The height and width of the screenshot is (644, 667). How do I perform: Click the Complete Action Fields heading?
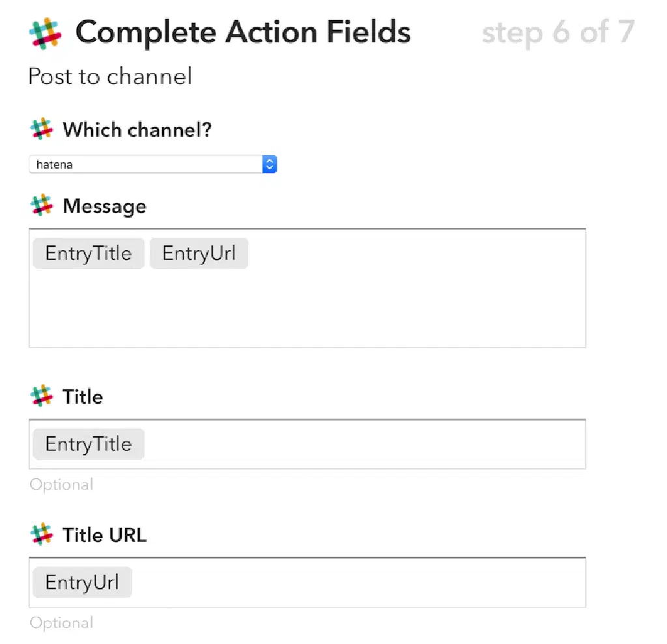coord(243,33)
